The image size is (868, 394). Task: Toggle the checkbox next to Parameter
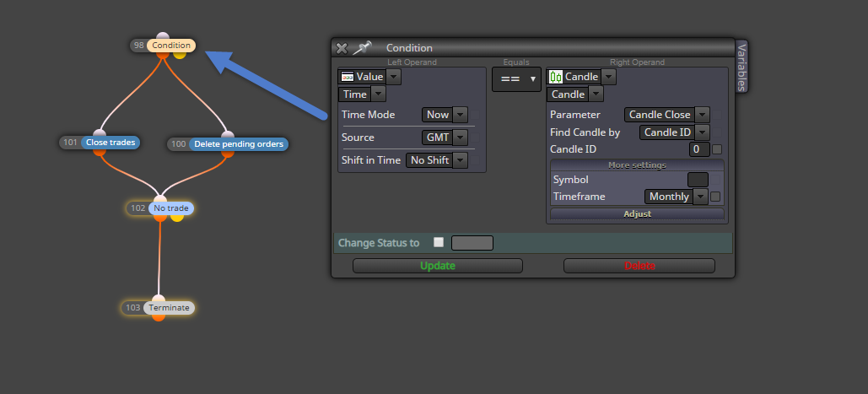pos(717,115)
